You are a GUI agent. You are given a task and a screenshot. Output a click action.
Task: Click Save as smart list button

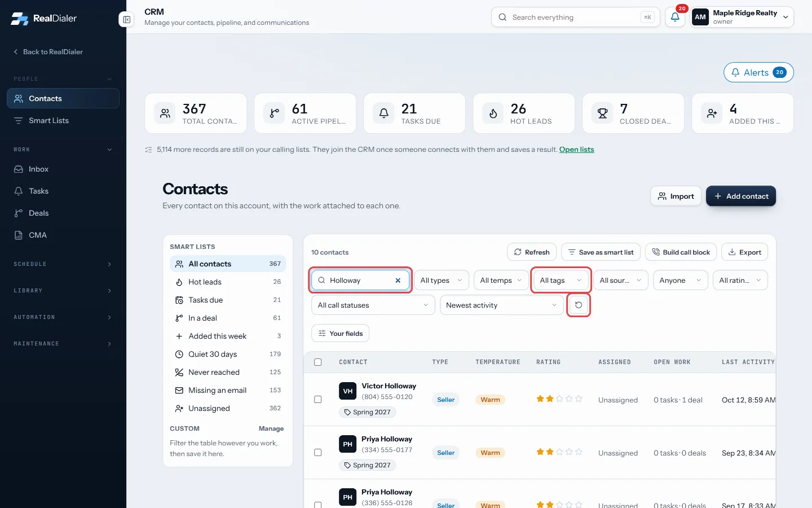601,252
